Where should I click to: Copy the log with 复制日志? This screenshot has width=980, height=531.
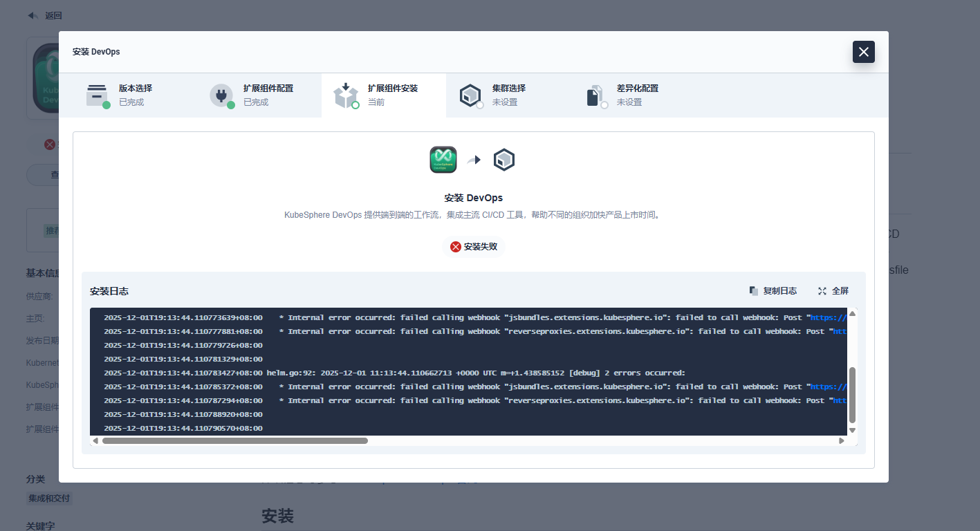(x=773, y=291)
